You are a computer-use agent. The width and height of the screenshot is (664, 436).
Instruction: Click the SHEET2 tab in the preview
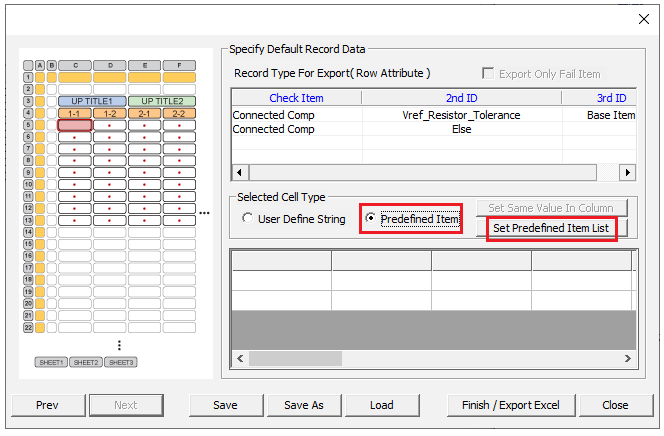click(87, 362)
